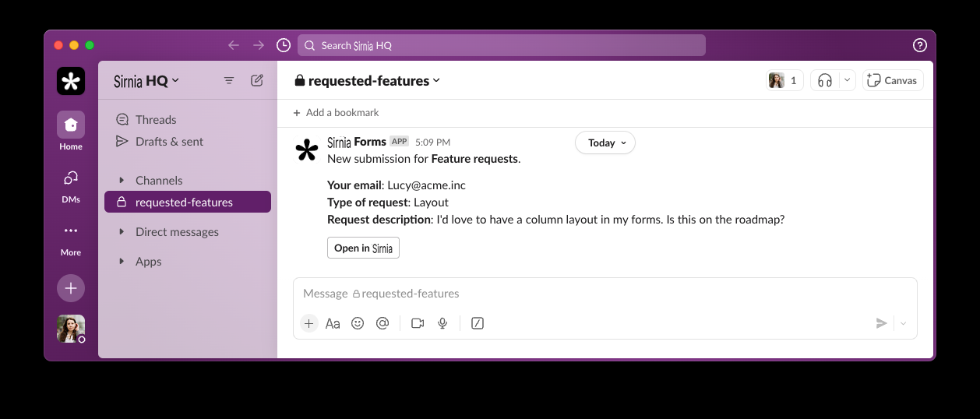
Task: Open the slash shortcuts icon
Action: click(x=478, y=323)
